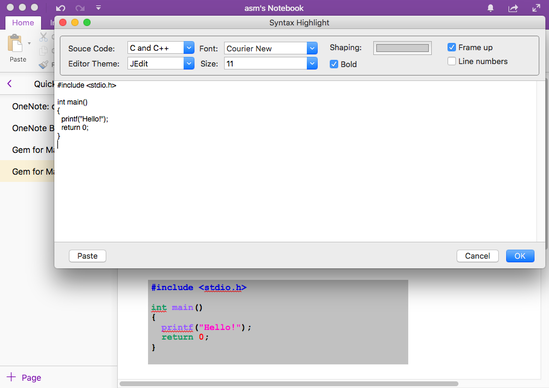Click the 'Quick' section title in sidebar
Viewport: 549px width, 388px height.
coord(44,84)
